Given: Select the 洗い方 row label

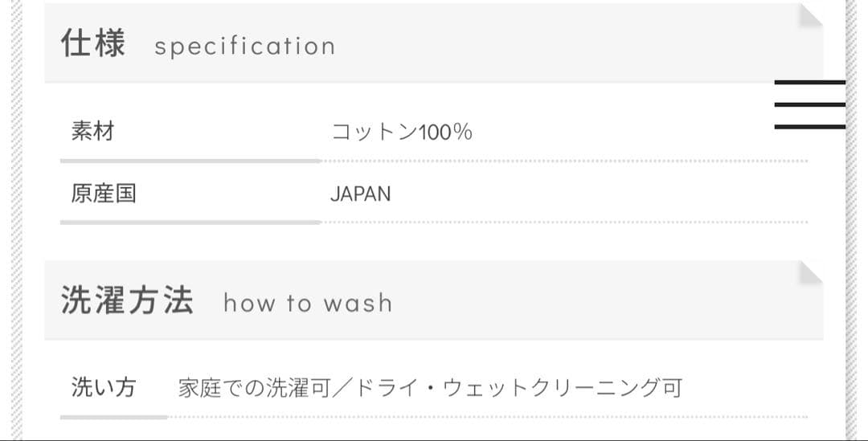Looking at the screenshot, I should [104, 387].
